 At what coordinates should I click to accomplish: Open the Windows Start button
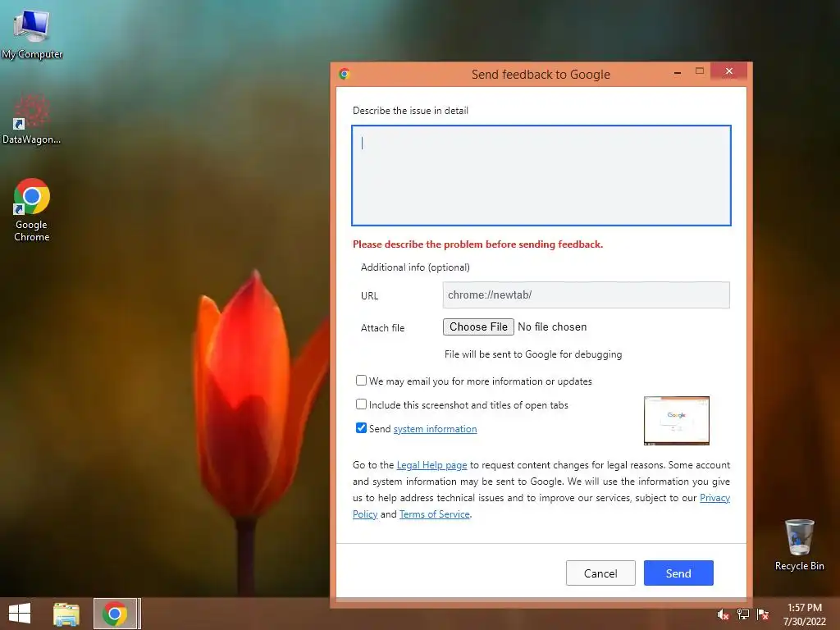[x=20, y=614]
